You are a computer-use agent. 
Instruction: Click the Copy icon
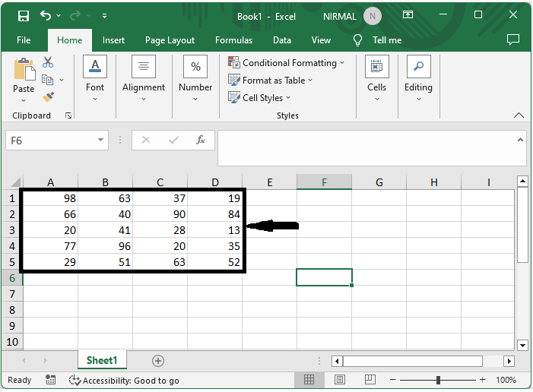48,80
